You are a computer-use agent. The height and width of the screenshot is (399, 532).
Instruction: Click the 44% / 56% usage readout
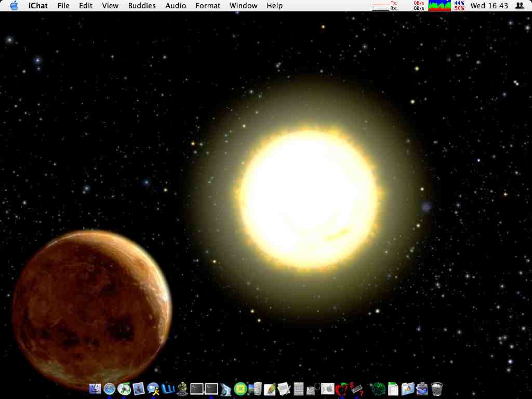pos(459,5)
